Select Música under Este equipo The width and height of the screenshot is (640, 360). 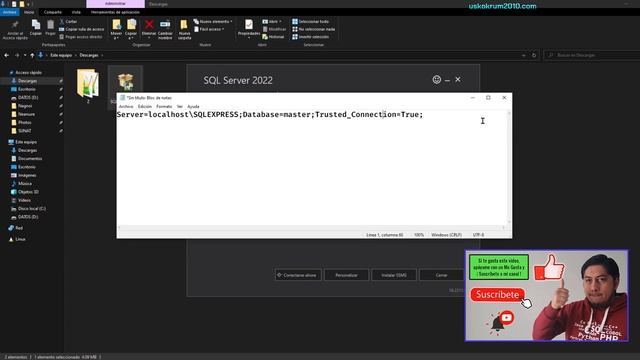pos(24,184)
